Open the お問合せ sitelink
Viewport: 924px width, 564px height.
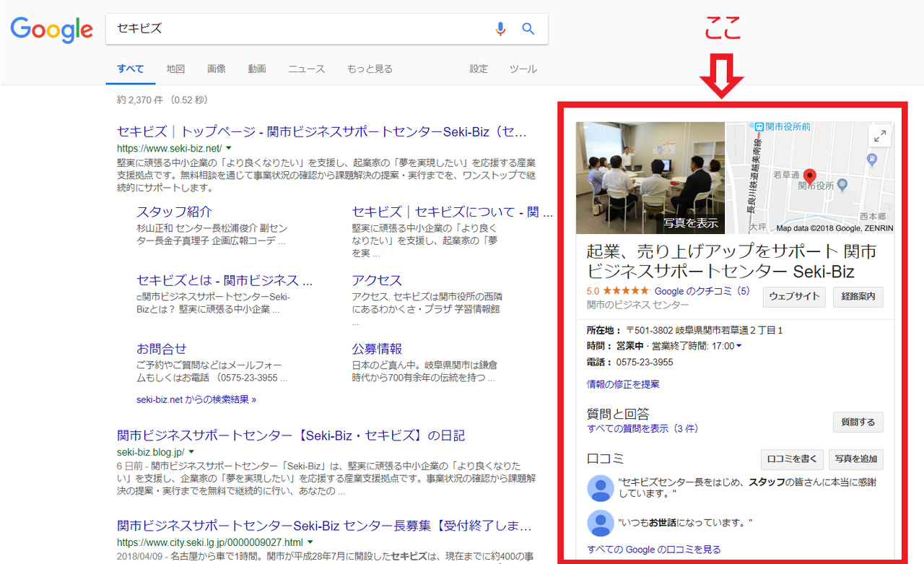point(162,349)
